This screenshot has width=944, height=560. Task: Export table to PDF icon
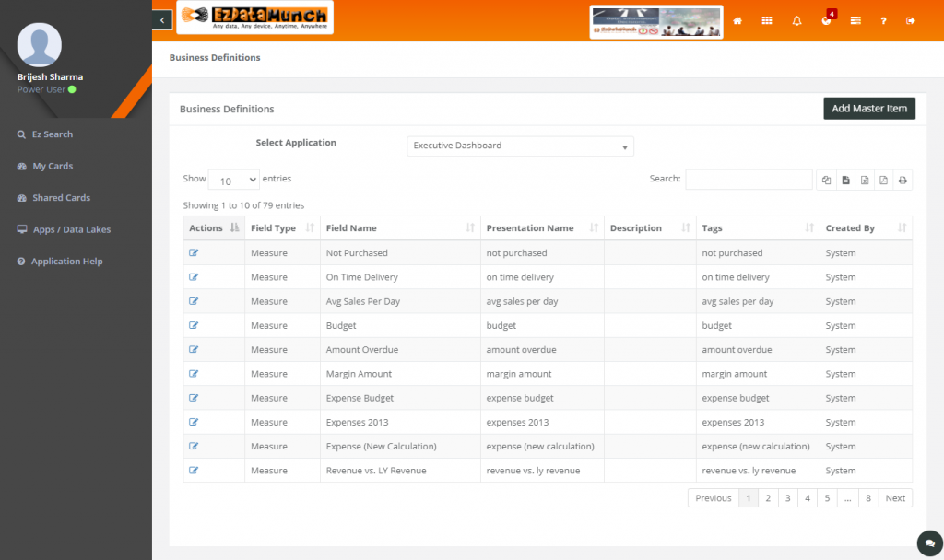(x=884, y=180)
